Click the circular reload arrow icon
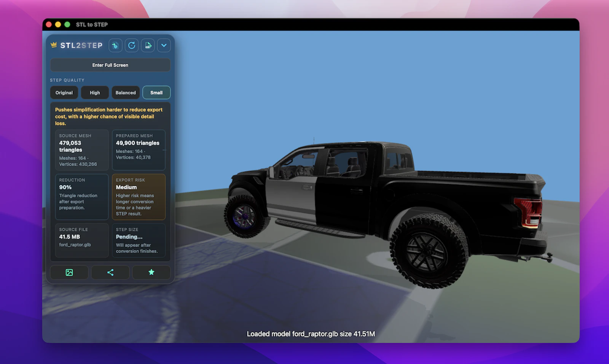The height and width of the screenshot is (364, 609). click(x=132, y=46)
